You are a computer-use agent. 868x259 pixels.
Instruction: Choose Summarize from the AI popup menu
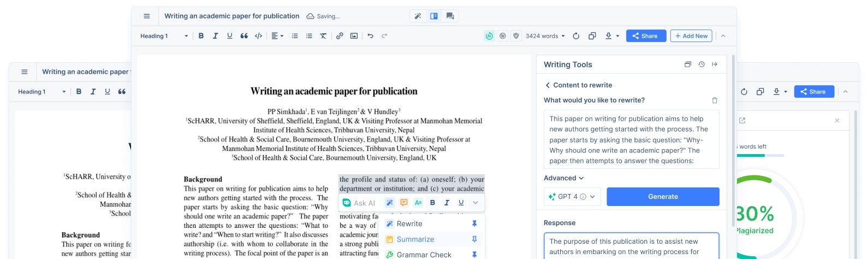point(415,239)
